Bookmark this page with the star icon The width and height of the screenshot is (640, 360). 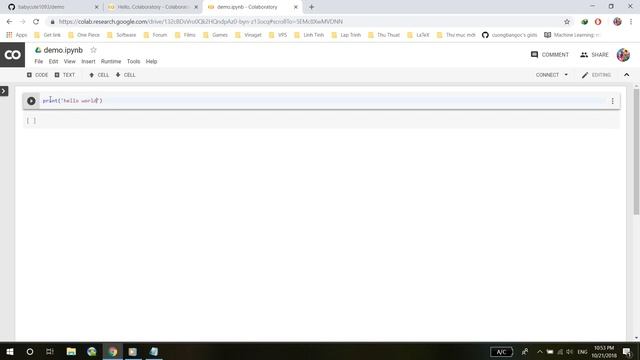pos(567,22)
